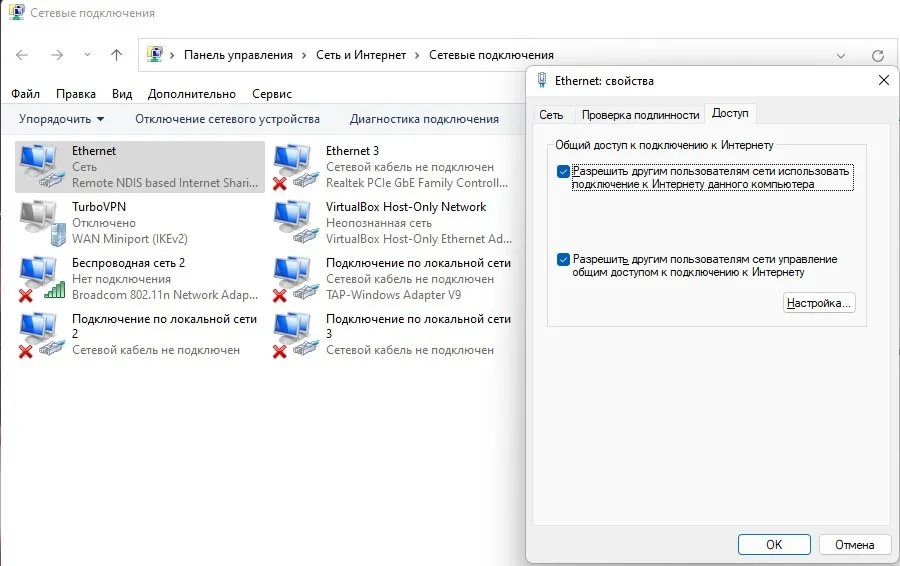
Task: Select the Доступ tab
Action: (x=730, y=113)
